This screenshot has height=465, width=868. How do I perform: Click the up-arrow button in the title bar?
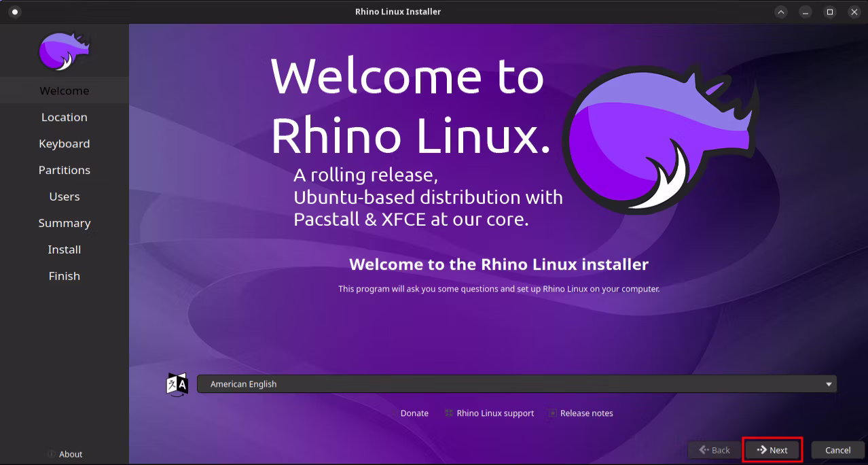click(x=781, y=12)
